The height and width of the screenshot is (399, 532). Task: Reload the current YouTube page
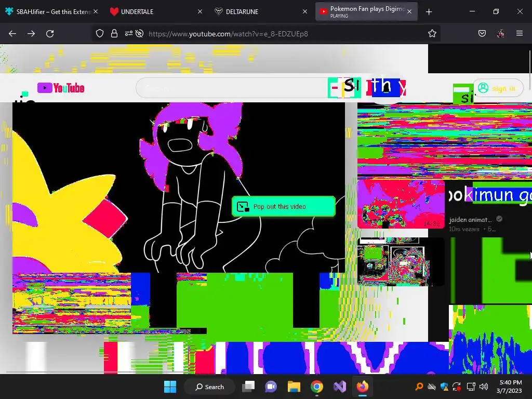[x=50, y=34]
